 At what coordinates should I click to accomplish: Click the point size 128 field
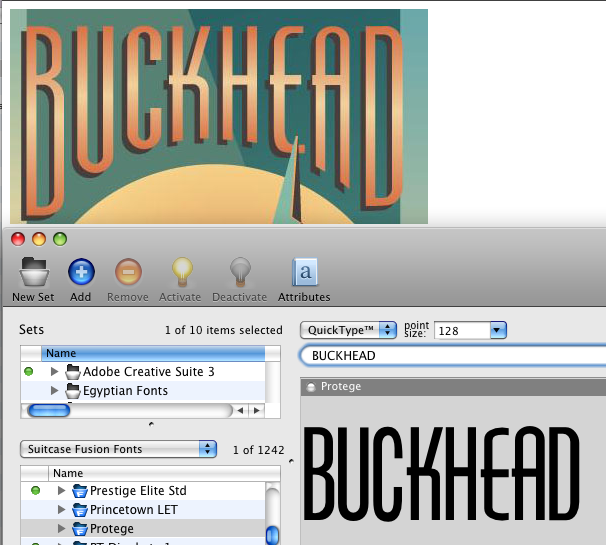(x=462, y=330)
